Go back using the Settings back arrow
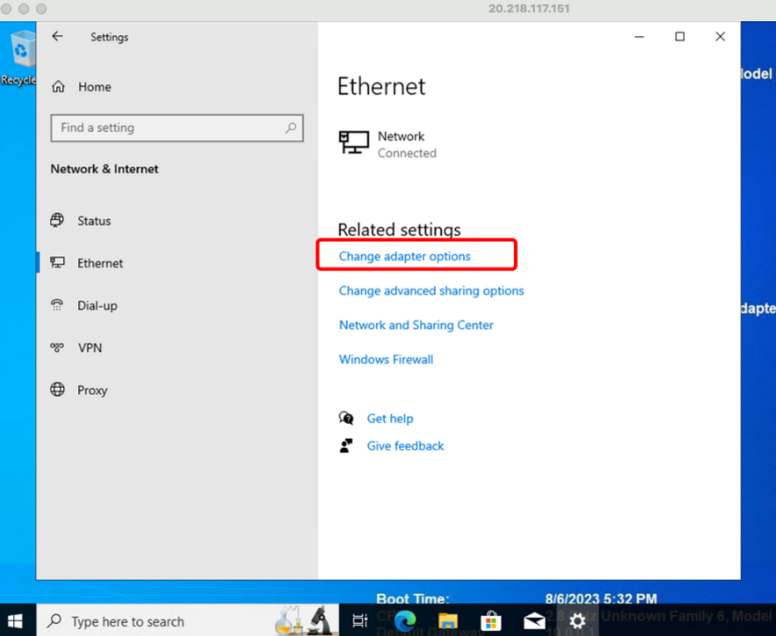 (x=57, y=37)
